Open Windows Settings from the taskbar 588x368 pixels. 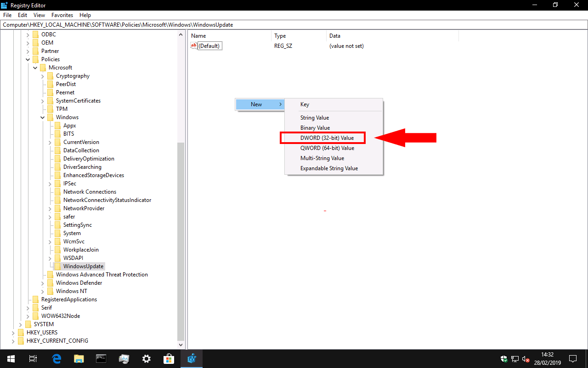[x=146, y=358]
